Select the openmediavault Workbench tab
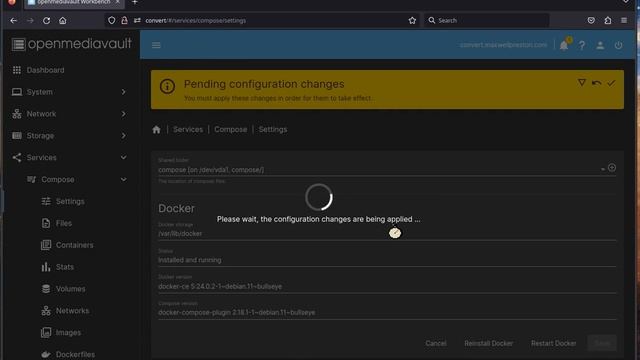 coord(73,2)
